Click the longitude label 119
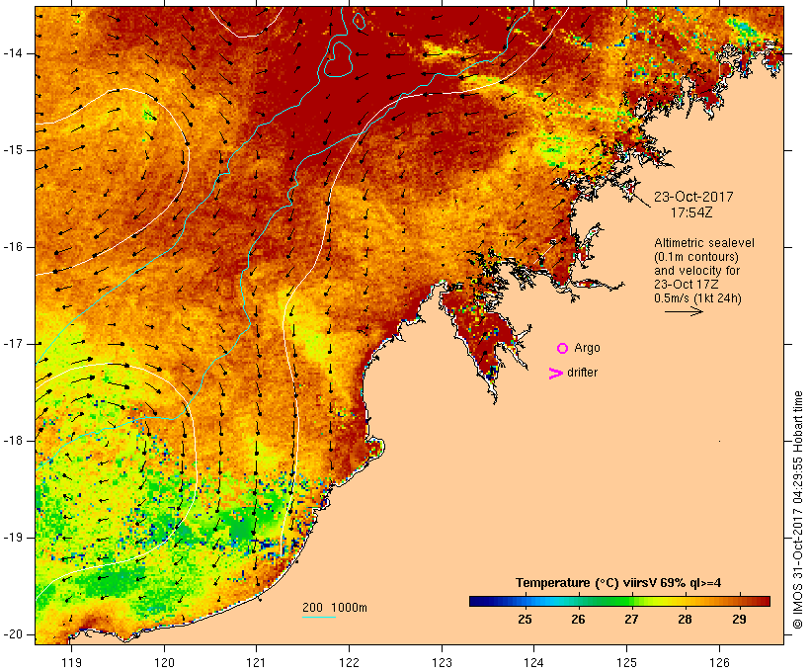Image resolution: width=810 pixels, height=672 pixels. pyautogui.click(x=71, y=662)
